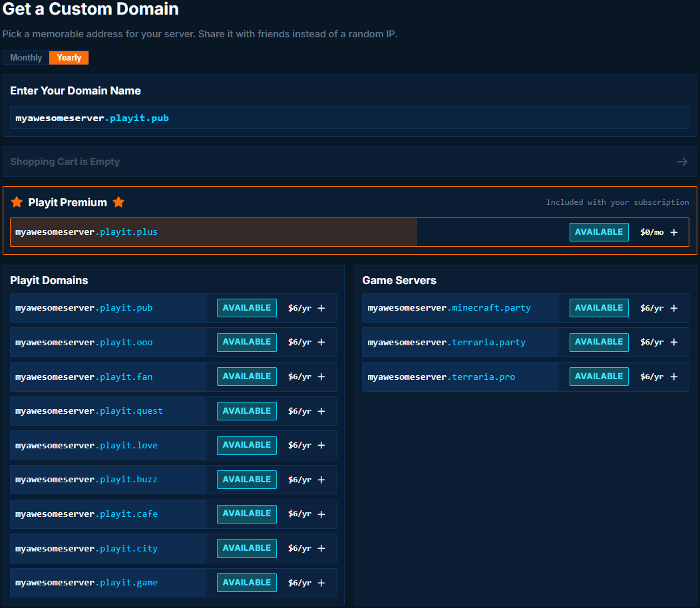Select myawesomeserver.playit.city row text
This screenshot has height=608, width=700.
tap(86, 549)
